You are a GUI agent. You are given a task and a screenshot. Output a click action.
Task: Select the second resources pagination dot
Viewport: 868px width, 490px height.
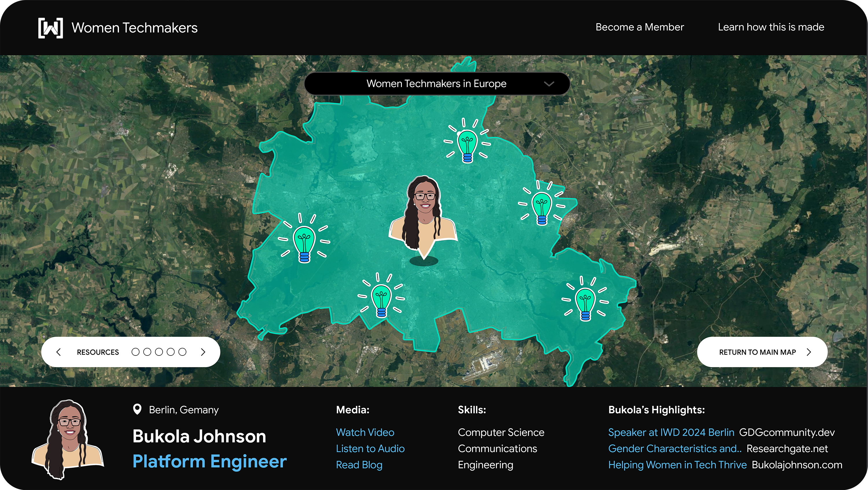tap(147, 352)
